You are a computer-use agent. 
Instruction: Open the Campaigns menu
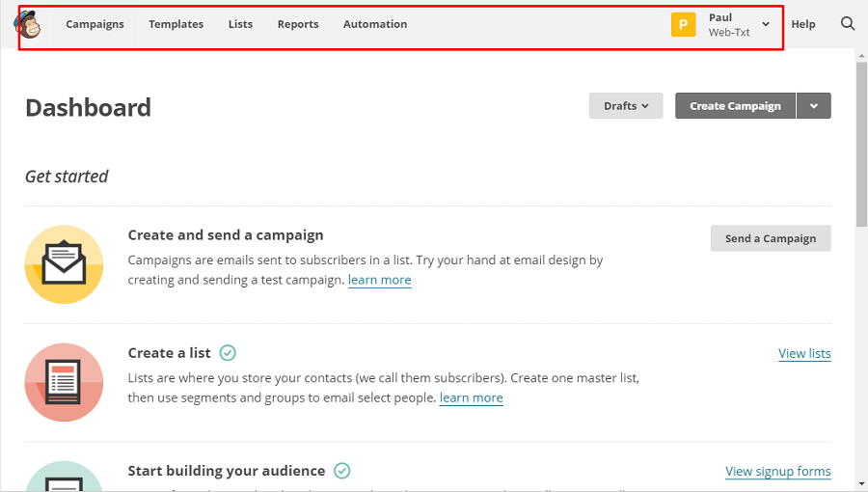pyautogui.click(x=95, y=24)
